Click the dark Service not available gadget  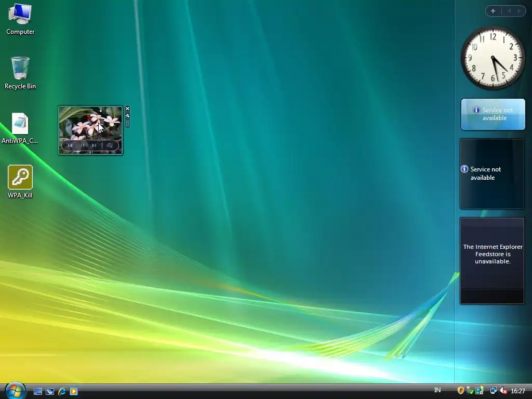click(492, 174)
